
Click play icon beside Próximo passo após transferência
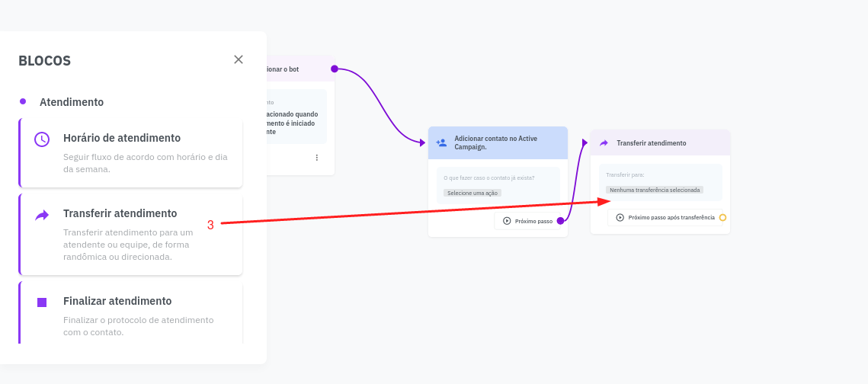click(620, 217)
